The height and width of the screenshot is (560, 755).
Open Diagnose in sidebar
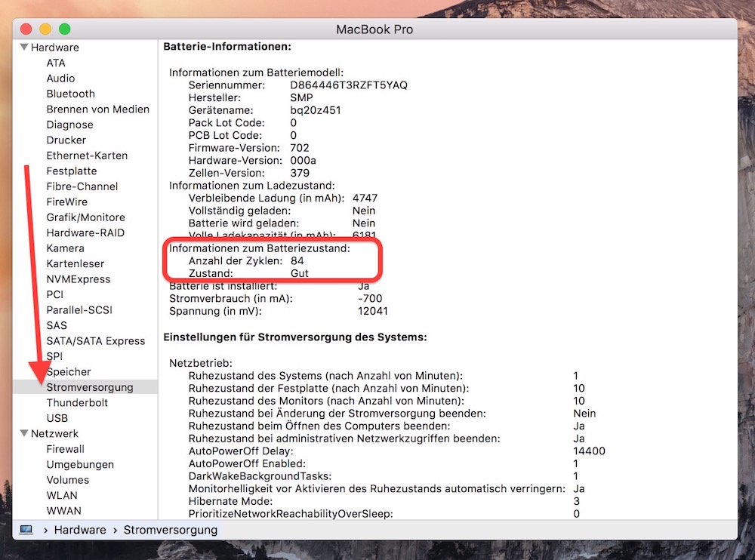pos(69,125)
